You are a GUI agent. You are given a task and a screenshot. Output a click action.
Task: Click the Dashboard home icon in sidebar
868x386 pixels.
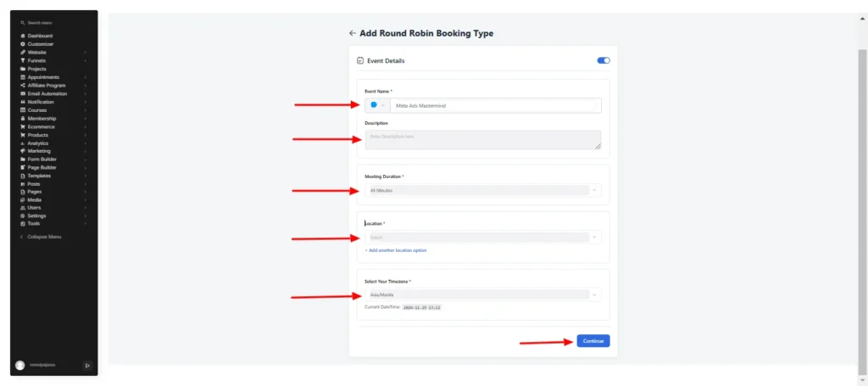click(23, 36)
